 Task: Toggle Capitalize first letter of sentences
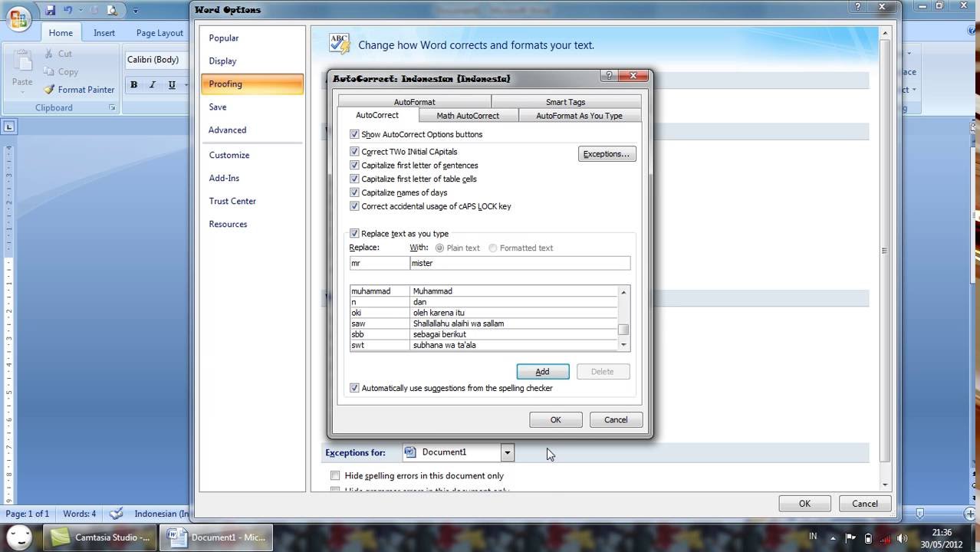click(354, 166)
